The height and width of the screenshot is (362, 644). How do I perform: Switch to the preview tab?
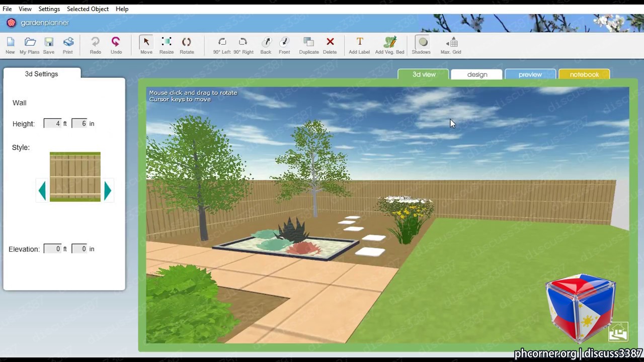pos(530,74)
